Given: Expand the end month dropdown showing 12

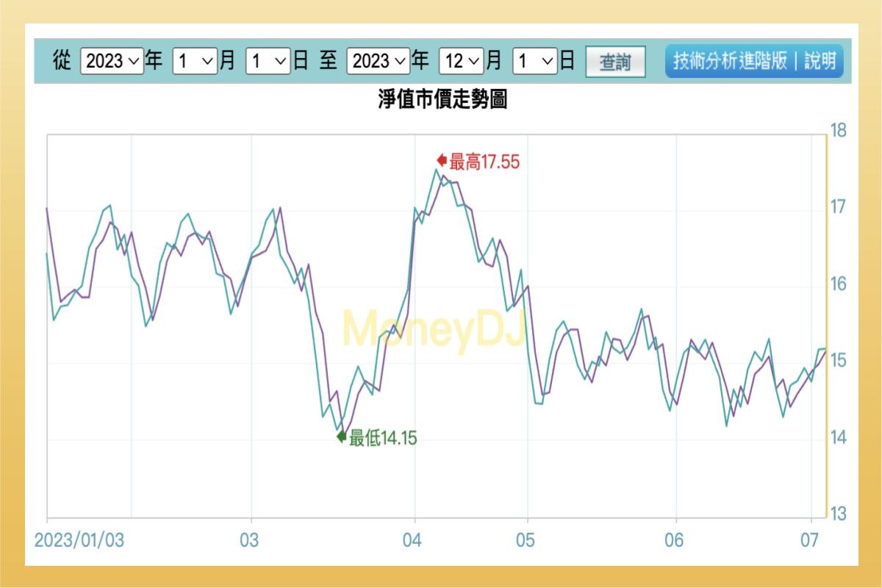Looking at the screenshot, I should point(461,62).
